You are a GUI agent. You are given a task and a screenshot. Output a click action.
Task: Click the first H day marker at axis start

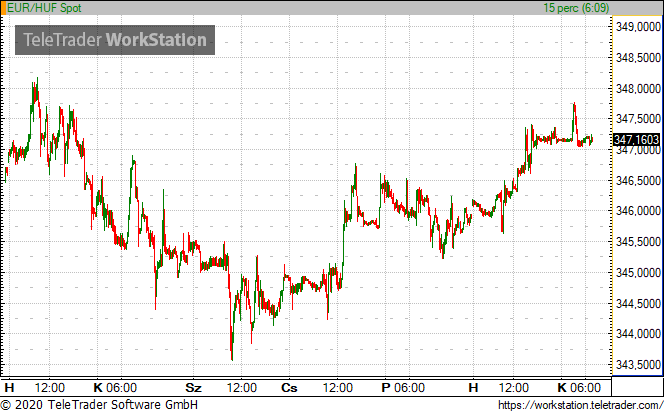(x=9, y=388)
